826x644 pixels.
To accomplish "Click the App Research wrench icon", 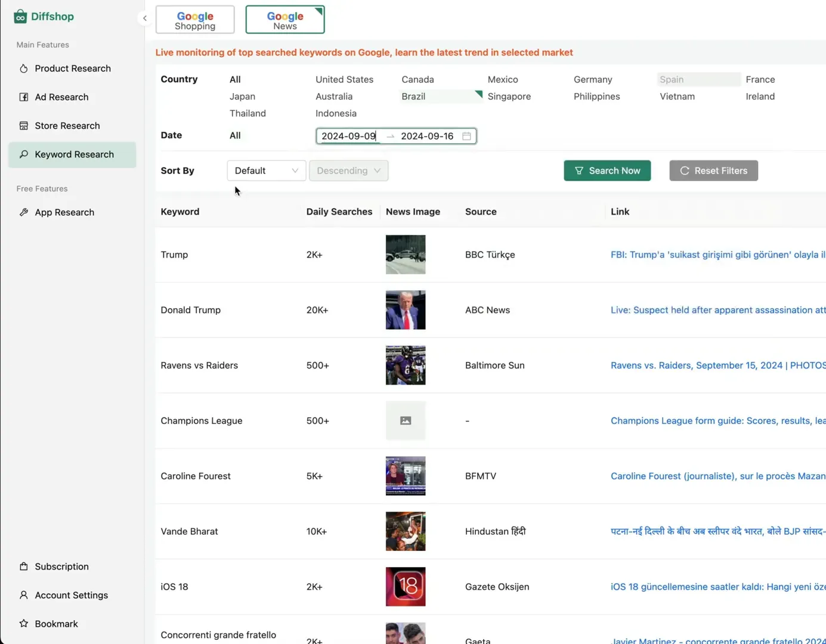I will (x=24, y=212).
